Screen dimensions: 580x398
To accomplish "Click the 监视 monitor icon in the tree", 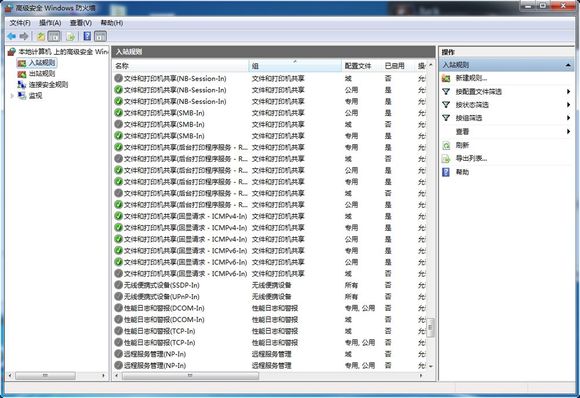I will point(22,96).
